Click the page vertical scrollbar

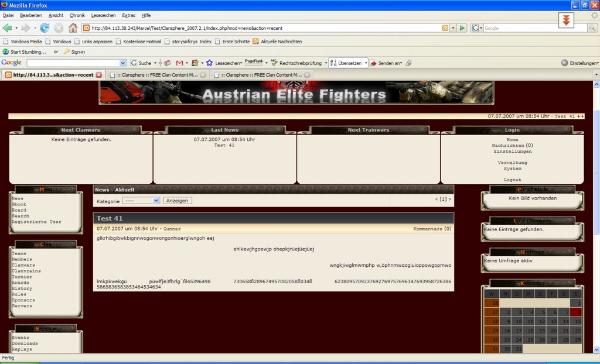point(596,217)
